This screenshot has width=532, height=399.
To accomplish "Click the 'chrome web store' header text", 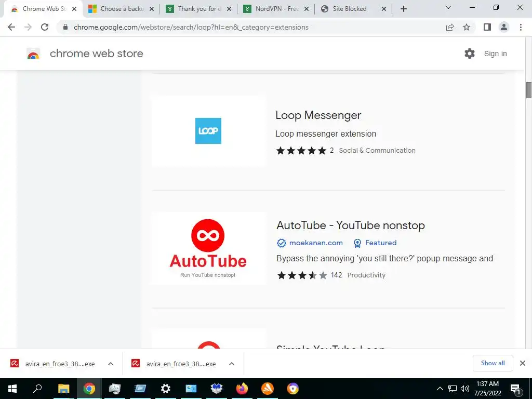I will tap(96, 54).
